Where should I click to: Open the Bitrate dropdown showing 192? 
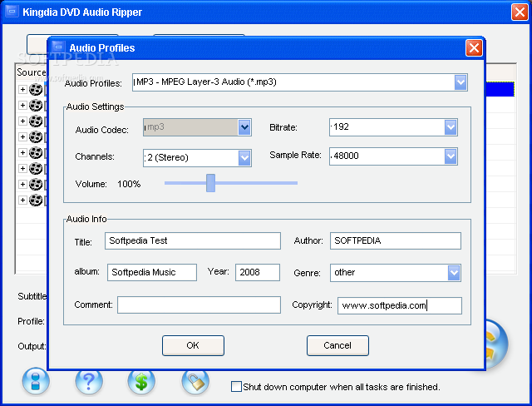point(451,127)
